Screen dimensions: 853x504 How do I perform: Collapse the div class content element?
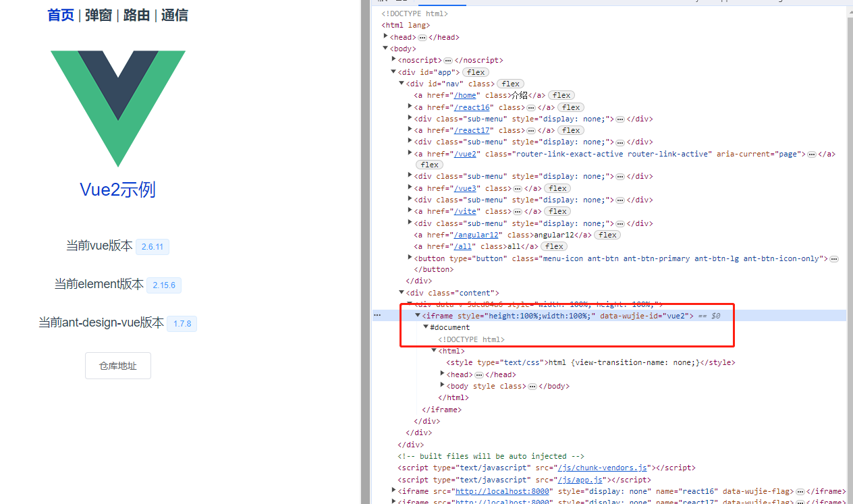pos(401,292)
